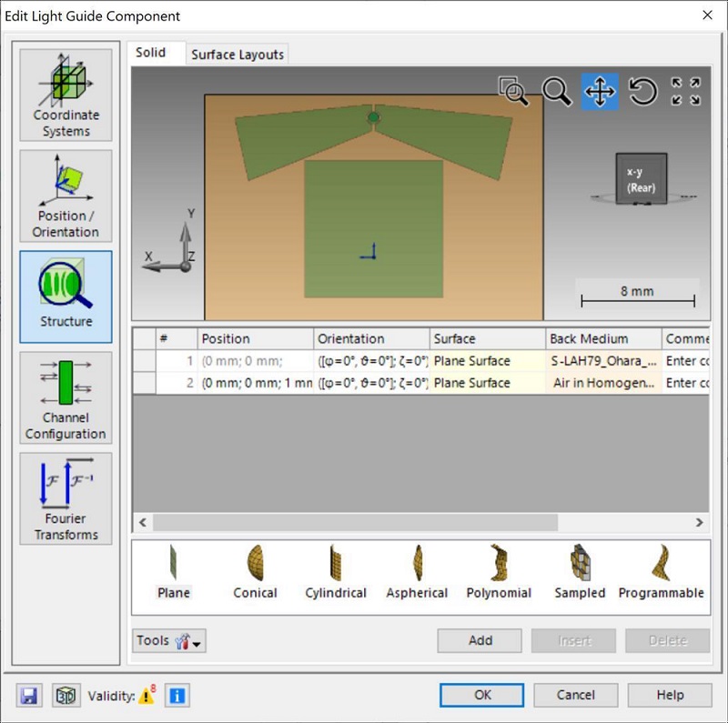Click the Air in Homogen... medium cell

(x=604, y=383)
